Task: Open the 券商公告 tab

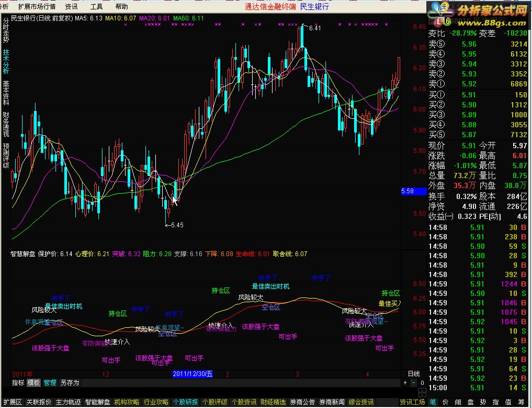Action: [302, 402]
